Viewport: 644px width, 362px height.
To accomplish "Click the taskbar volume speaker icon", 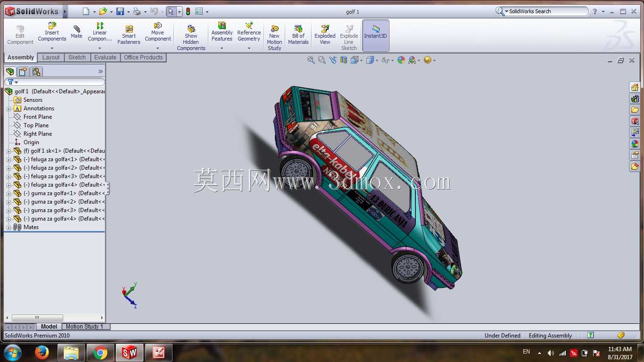I will click(x=551, y=353).
